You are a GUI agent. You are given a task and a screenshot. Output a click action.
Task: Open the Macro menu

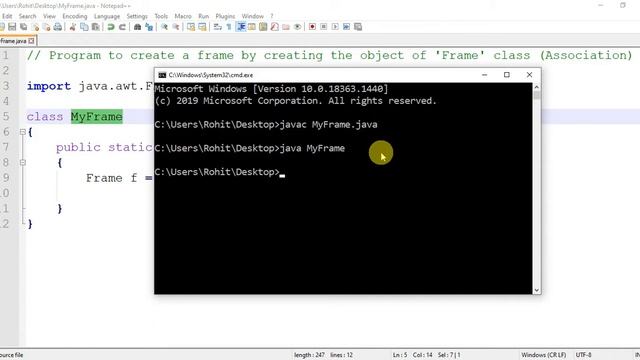coord(183,16)
